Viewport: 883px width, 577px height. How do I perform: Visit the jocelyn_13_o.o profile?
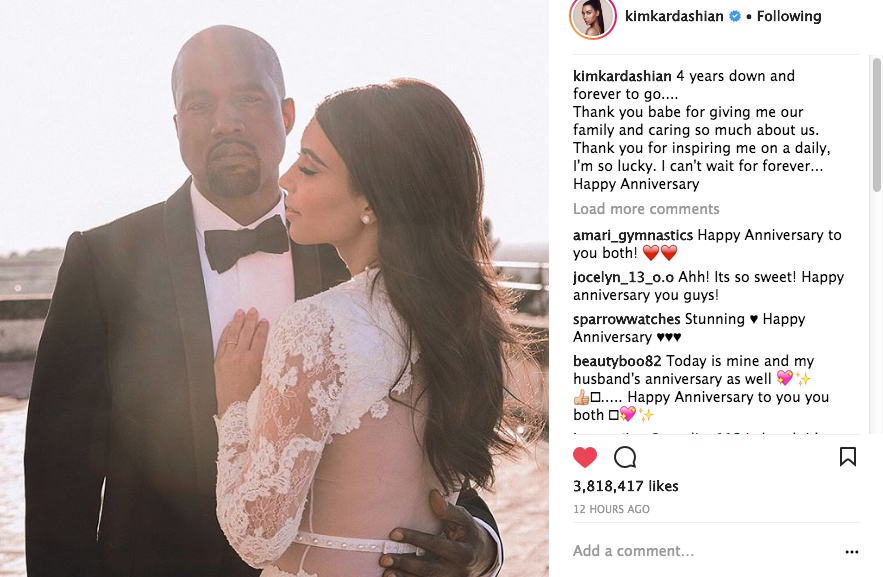pyautogui.click(x=623, y=278)
